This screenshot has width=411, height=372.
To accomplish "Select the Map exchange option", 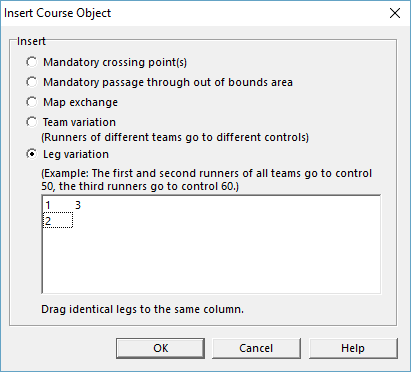I will click(32, 102).
